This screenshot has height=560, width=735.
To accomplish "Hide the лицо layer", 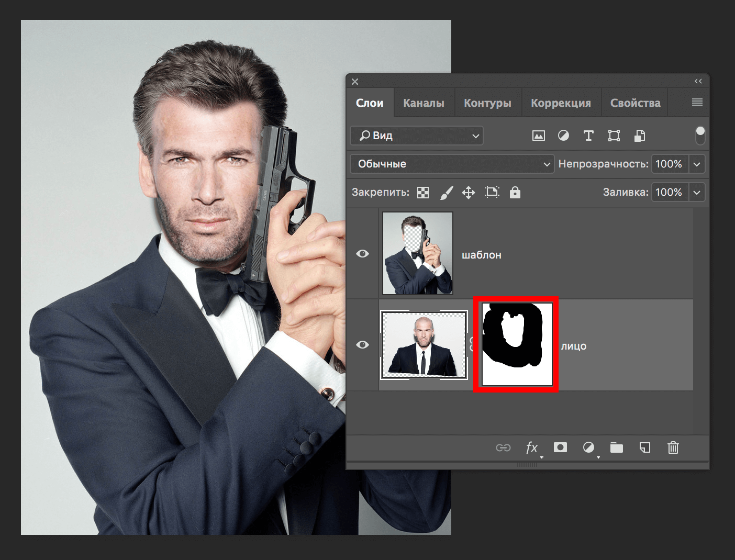I will pos(362,344).
